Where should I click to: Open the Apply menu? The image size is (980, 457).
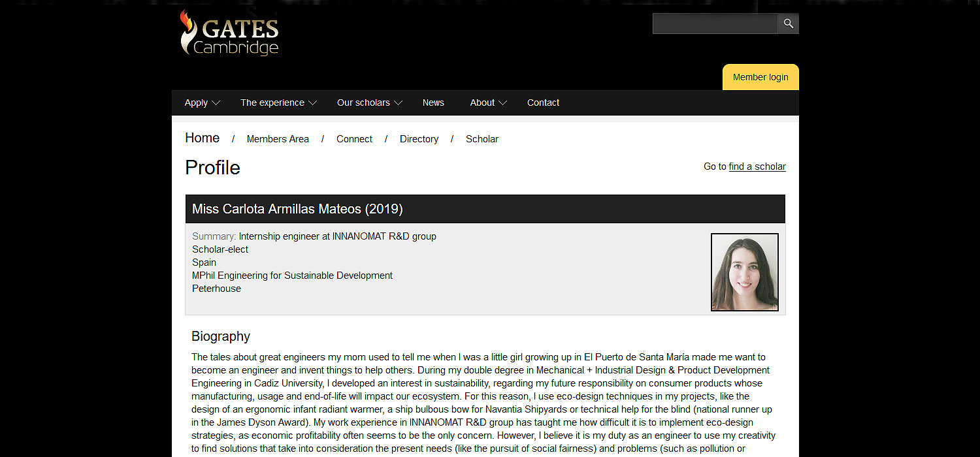point(197,102)
